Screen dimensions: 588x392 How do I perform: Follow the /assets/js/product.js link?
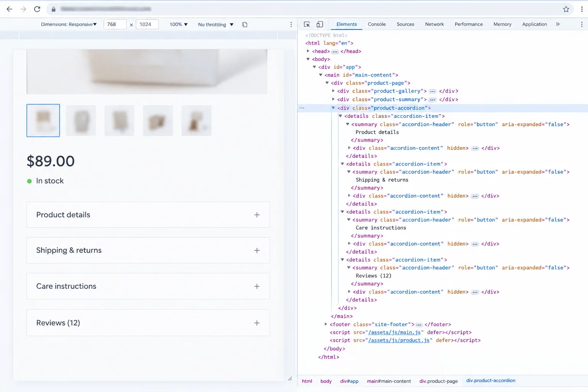click(x=399, y=340)
